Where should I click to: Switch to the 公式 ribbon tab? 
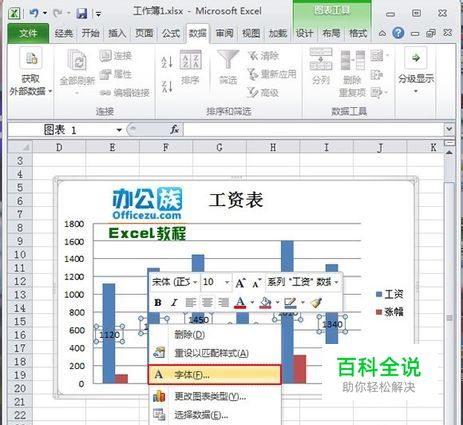click(x=171, y=33)
